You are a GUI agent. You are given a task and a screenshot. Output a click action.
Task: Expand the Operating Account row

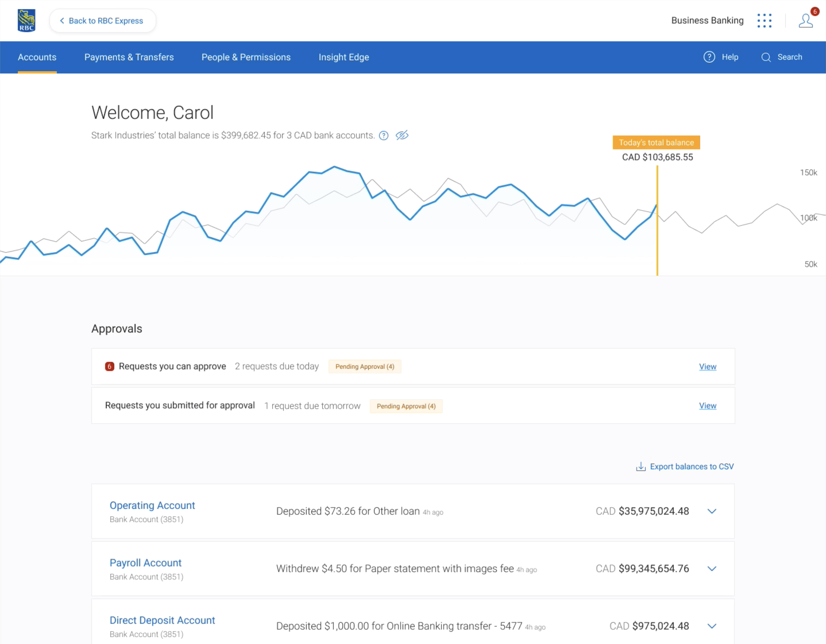point(712,511)
